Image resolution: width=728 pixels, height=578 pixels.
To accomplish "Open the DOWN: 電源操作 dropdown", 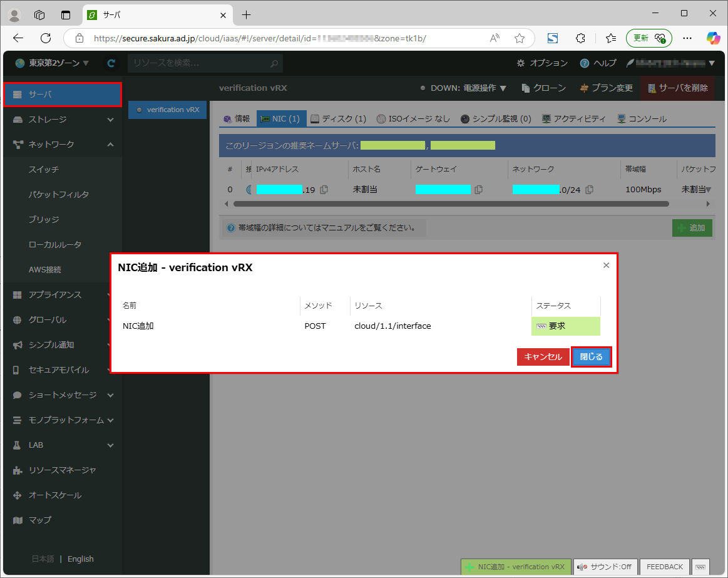I will click(463, 88).
